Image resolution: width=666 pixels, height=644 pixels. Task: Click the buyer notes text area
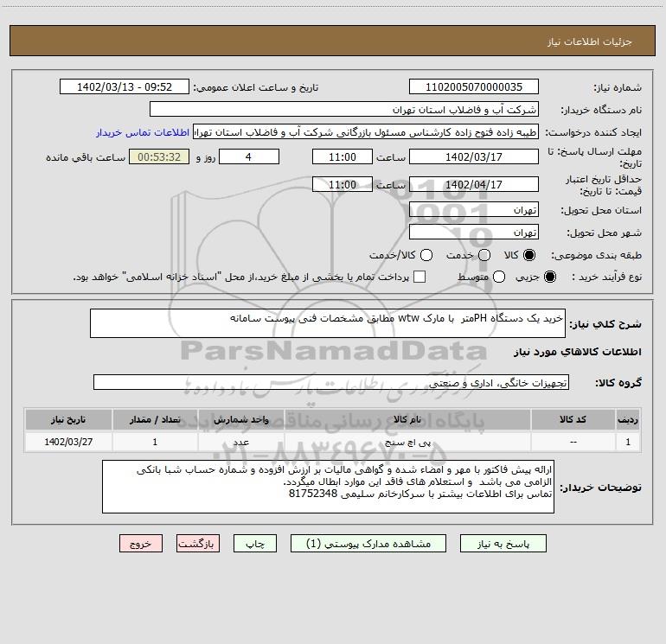tap(328, 487)
